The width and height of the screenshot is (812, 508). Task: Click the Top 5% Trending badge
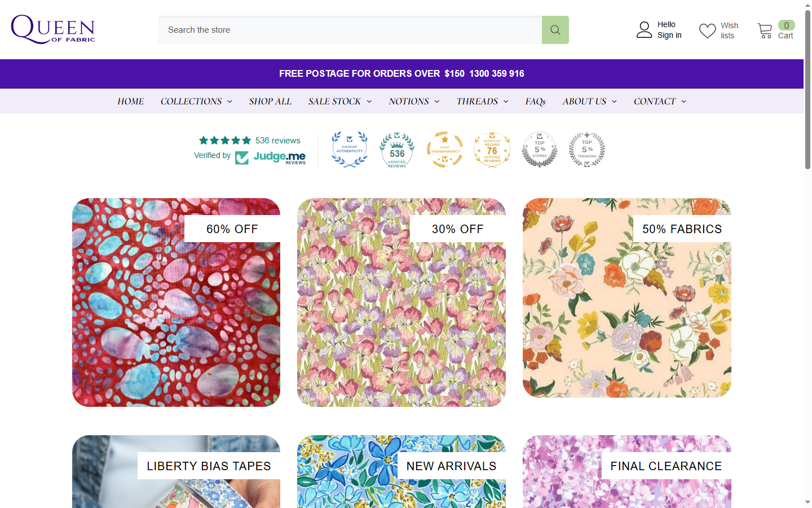coord(587,150)
